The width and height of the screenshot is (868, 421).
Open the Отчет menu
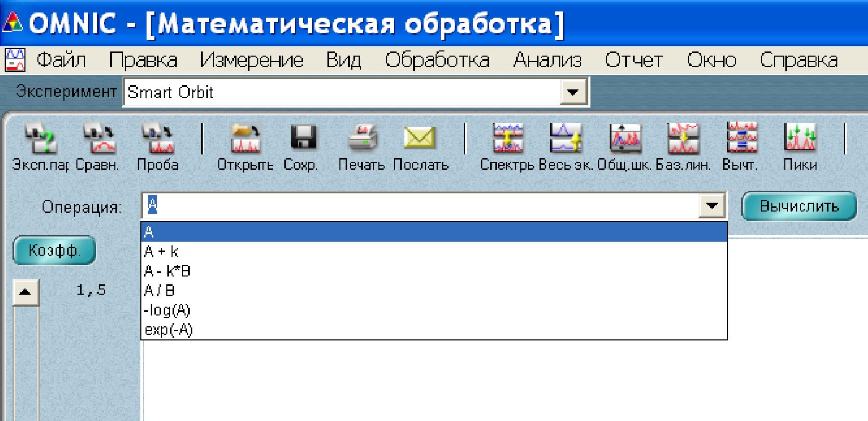click(634, 60)
